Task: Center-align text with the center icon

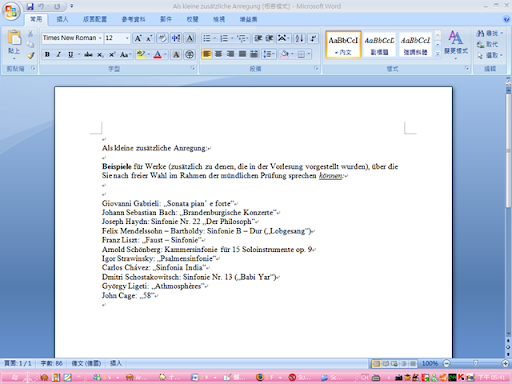Action: (x=219, y=54)
